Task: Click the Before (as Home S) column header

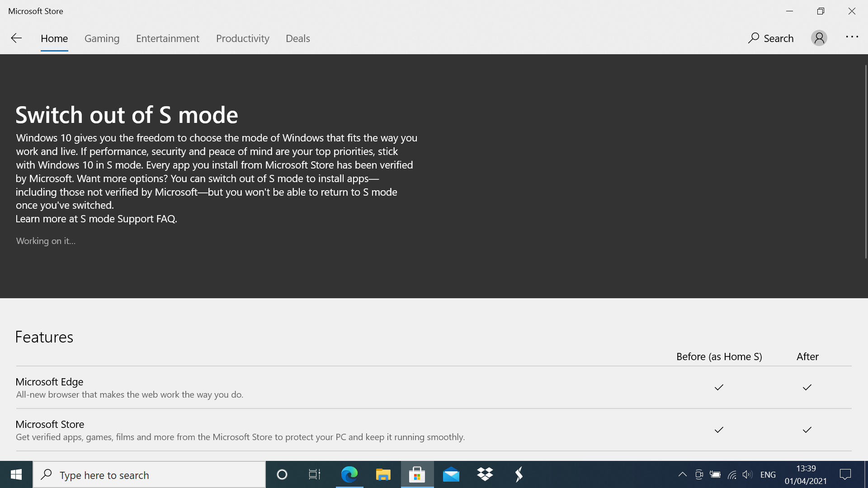Action: pos(719,357)
